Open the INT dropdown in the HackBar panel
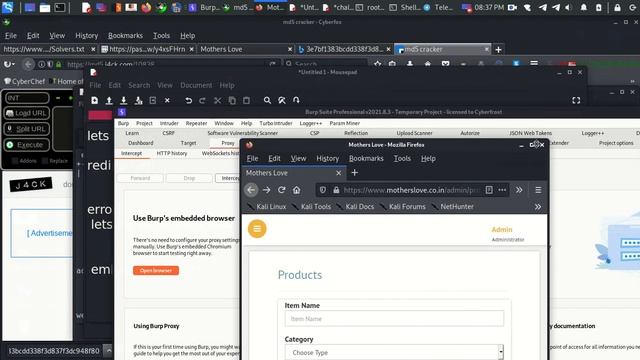640x360 pixels. pyautogui.click(x=27, y=98)
